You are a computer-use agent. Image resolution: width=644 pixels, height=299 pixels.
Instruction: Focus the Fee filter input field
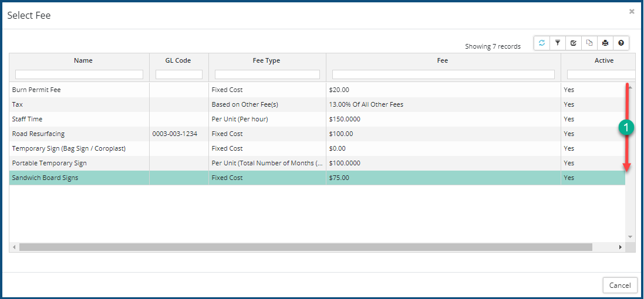[x=443, y=74]
